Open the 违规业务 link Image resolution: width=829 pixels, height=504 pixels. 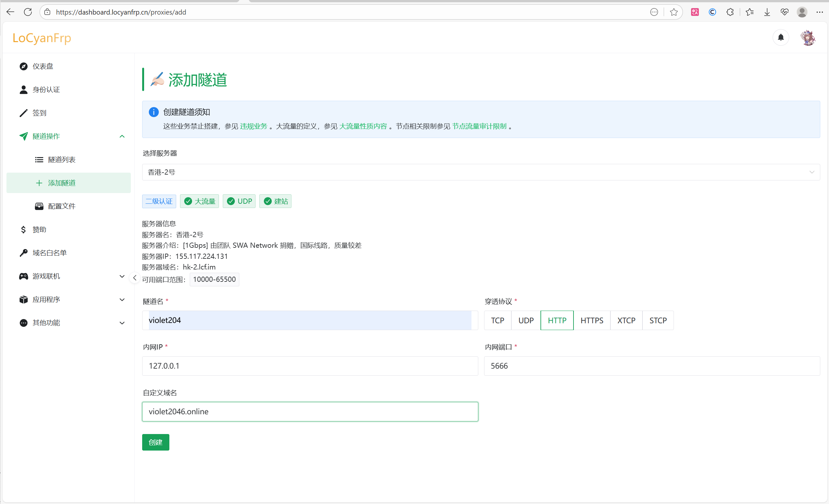tap(253, 126)
